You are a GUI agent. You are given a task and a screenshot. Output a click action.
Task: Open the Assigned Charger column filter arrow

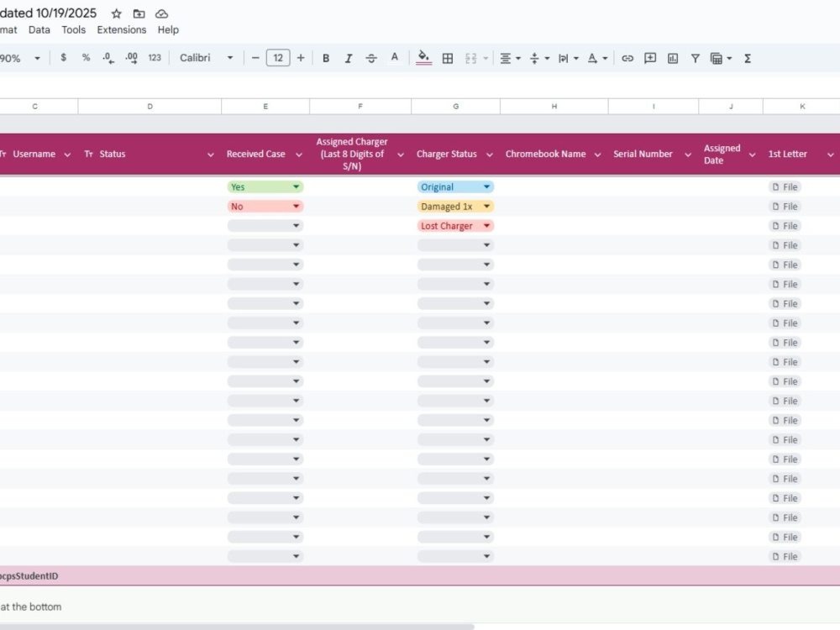[400, 155]
